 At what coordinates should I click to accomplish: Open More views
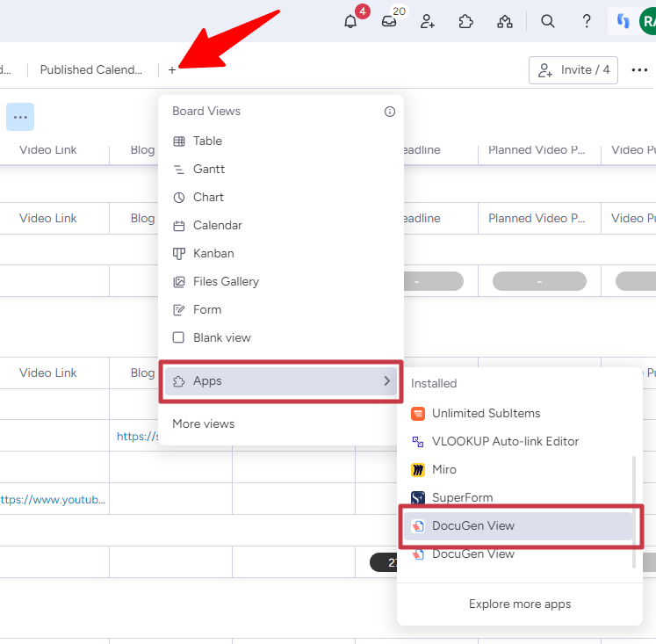tap(204, 423)
